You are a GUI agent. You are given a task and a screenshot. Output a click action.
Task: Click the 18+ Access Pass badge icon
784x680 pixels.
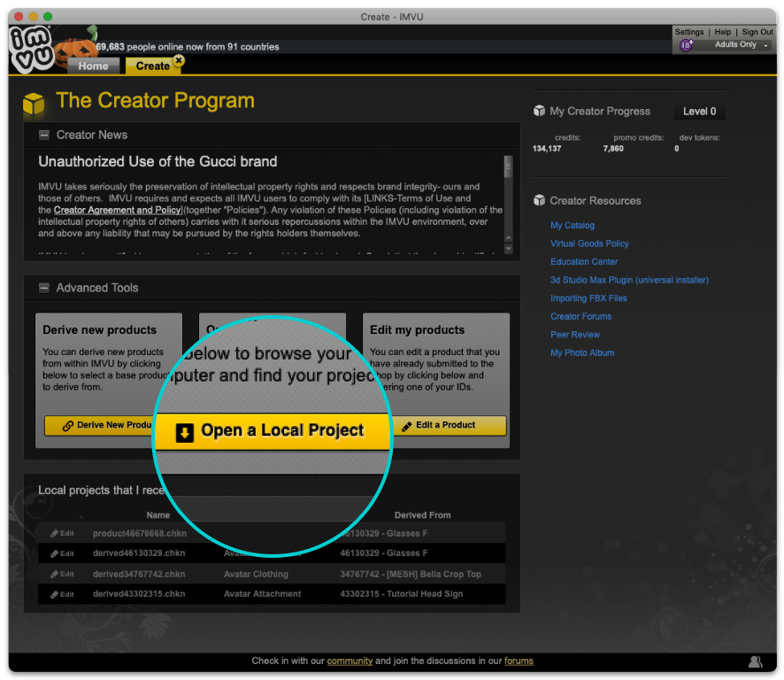tap(686, 45)
